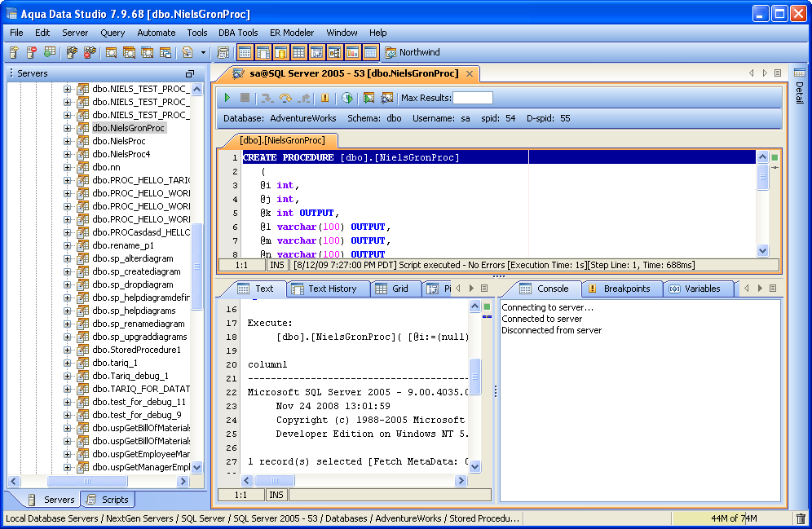Image resolution: width=812 pixels, height=529 pixels.
Task: Toggle the bar chart toolbar button
Action: (352, 53)
